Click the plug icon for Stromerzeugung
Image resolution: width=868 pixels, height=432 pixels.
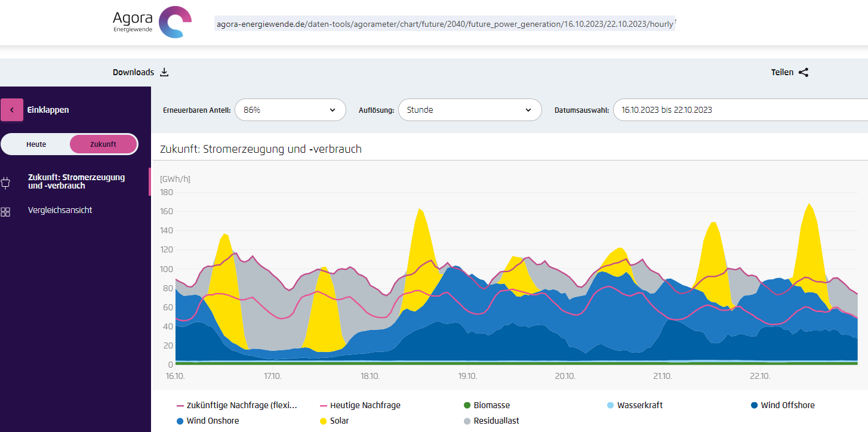click(6, 183)
